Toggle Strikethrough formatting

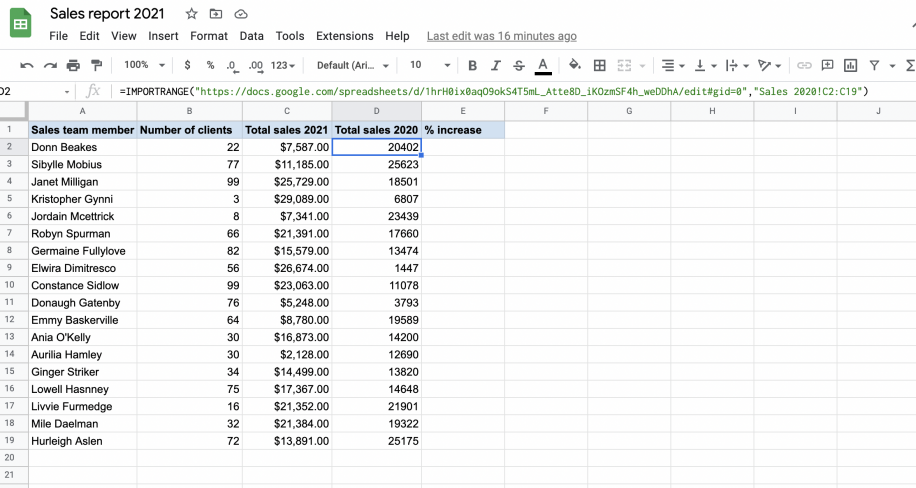point(518,65)
